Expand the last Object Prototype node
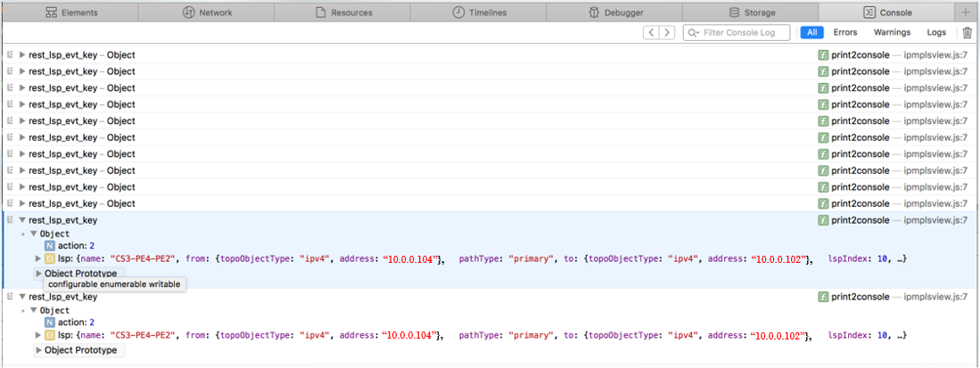 [38, 350]
